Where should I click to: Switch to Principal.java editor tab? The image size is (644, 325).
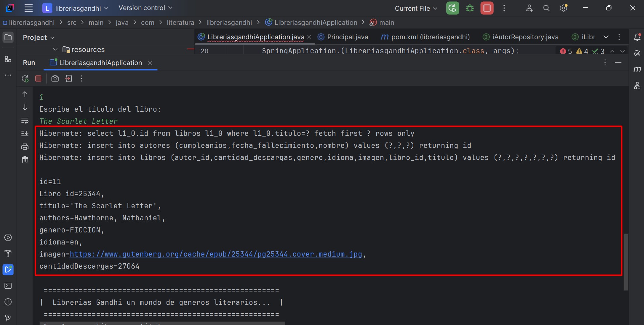click(343, 37)
